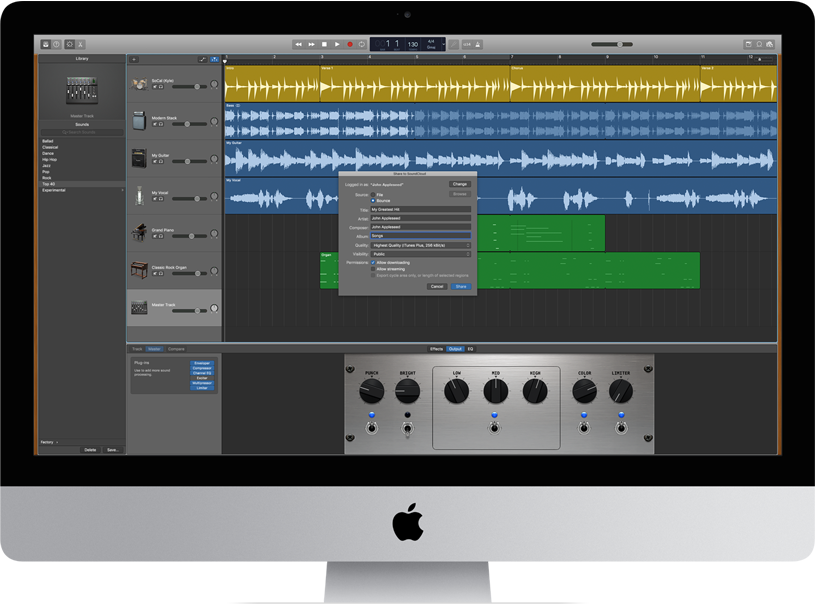Open the Factory patch menu in Library
Viewport: 816px width, 604px height.
click(49, 442)
